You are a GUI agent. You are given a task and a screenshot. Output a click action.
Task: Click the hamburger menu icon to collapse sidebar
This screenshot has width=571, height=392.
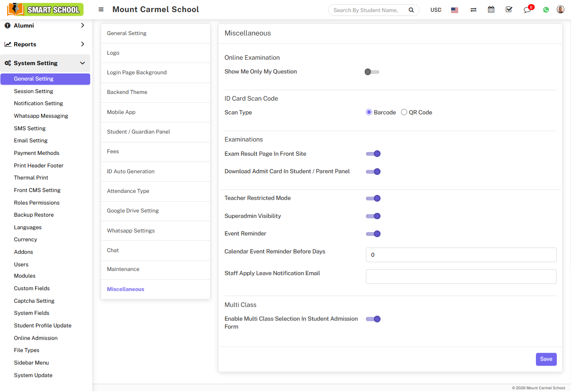pos(101,10)
